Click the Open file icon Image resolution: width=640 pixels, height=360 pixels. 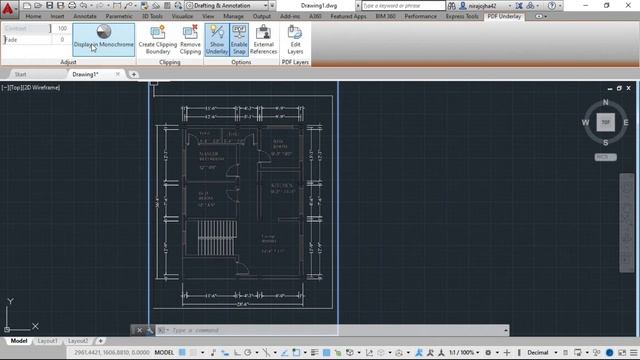coord(38,6)
